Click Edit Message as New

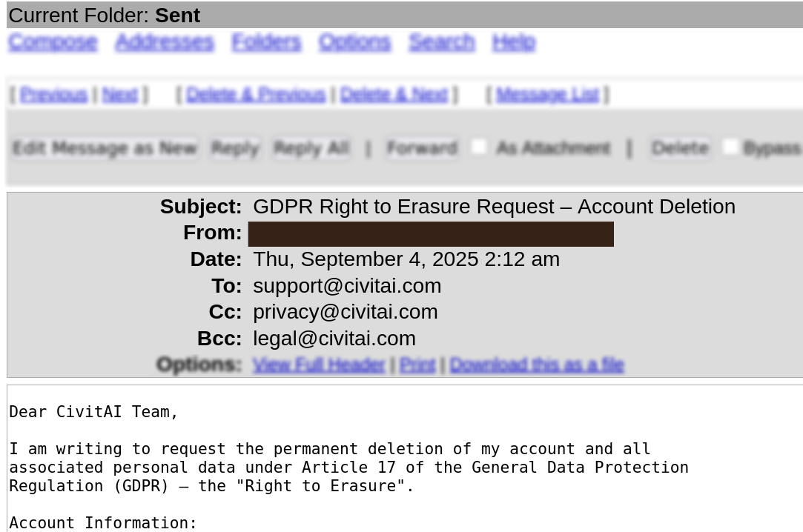coord(105,147)
